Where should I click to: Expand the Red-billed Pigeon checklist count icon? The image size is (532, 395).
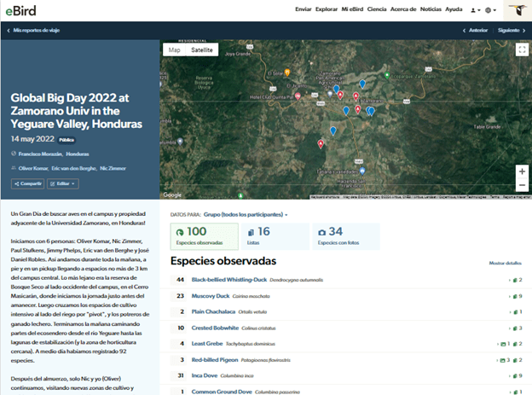517,360
